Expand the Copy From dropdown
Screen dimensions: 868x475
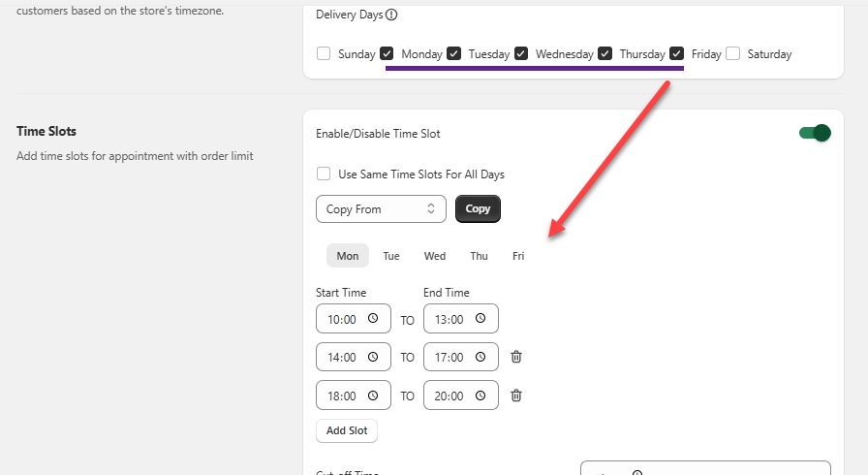pos(381,209)
